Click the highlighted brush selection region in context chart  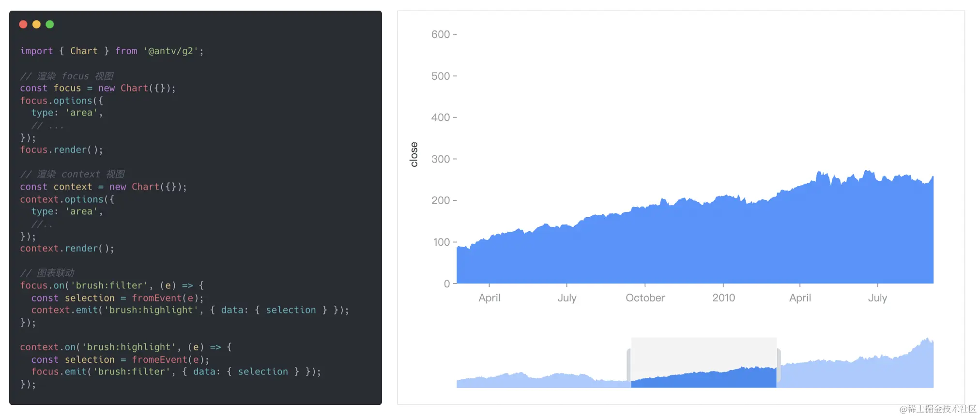tap(704, 363)
